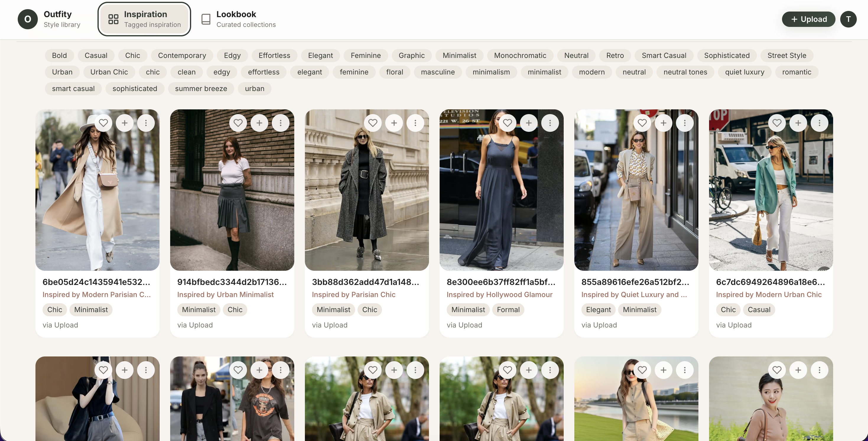
Task: Open three-dot menu on Modern Urban Chic card
Action: [820, 123]
